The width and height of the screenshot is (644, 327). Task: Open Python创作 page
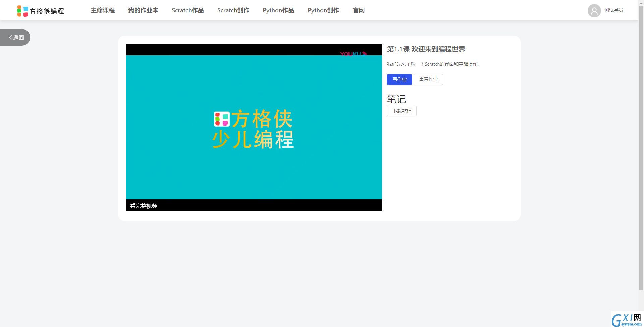[323, 10]
